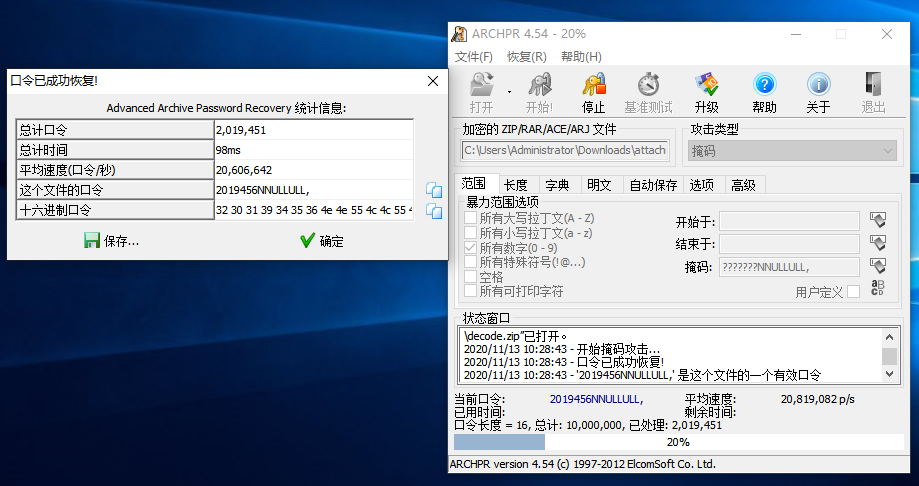This screenshot has height=486, width=919.
Task: Toggle 所有可打印字符 checkbox
Action: [x=470, y=291]
